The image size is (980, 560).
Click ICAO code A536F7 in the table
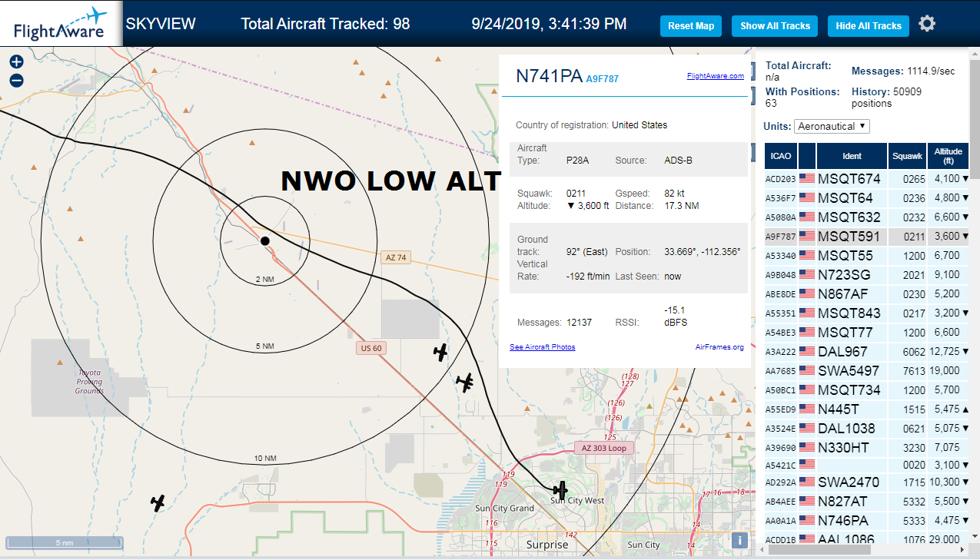pos(780,198)
